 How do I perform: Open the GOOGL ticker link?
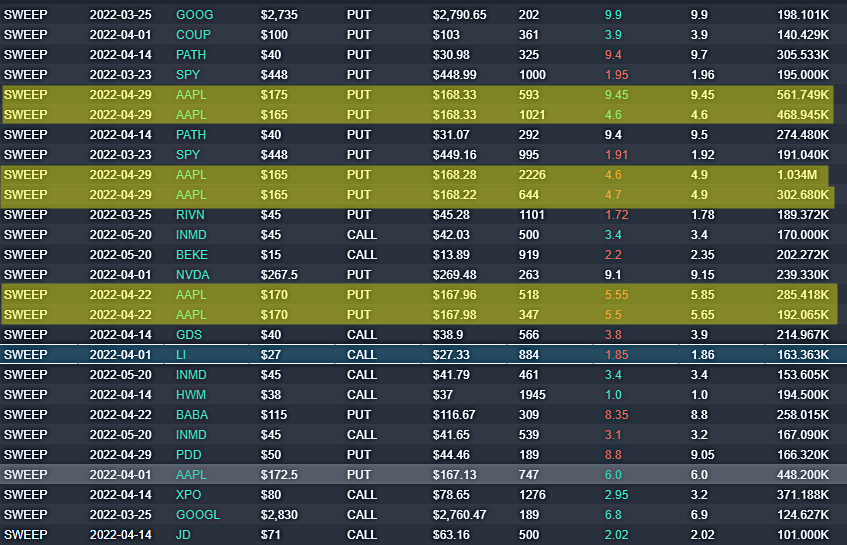point(198,514)
